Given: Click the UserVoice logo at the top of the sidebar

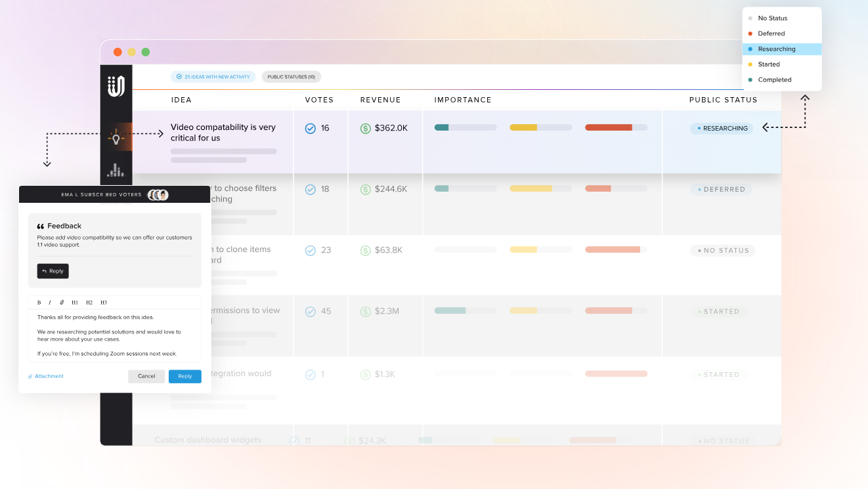Looking at the screenshot, I should point(116,87).
